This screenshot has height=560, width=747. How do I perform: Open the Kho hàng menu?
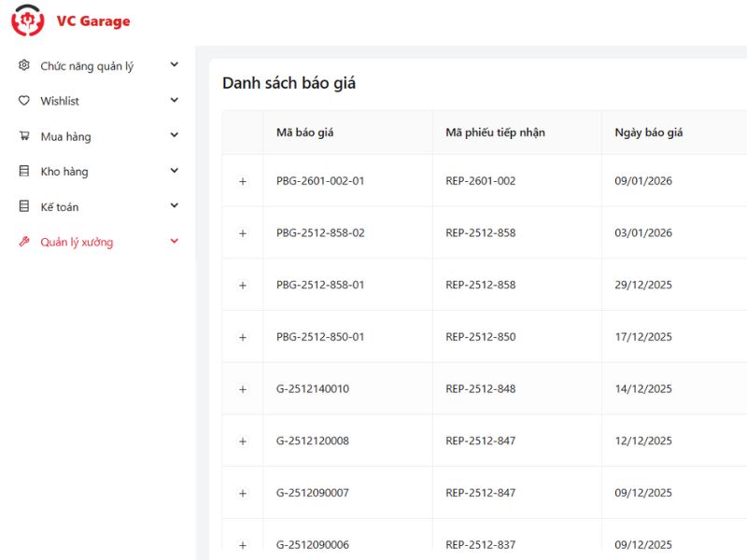[x=63, y=172]
